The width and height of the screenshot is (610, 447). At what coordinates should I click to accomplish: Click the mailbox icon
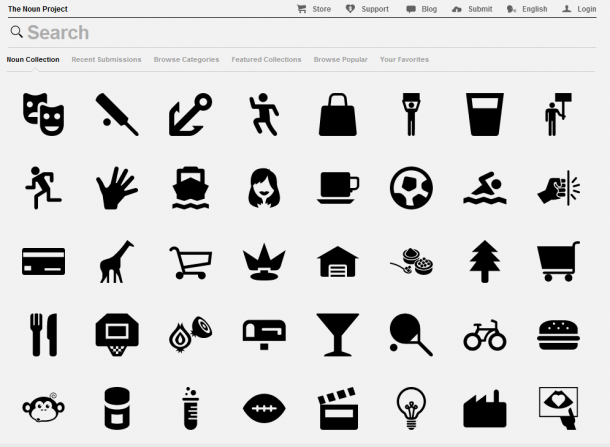click(264, 335)
